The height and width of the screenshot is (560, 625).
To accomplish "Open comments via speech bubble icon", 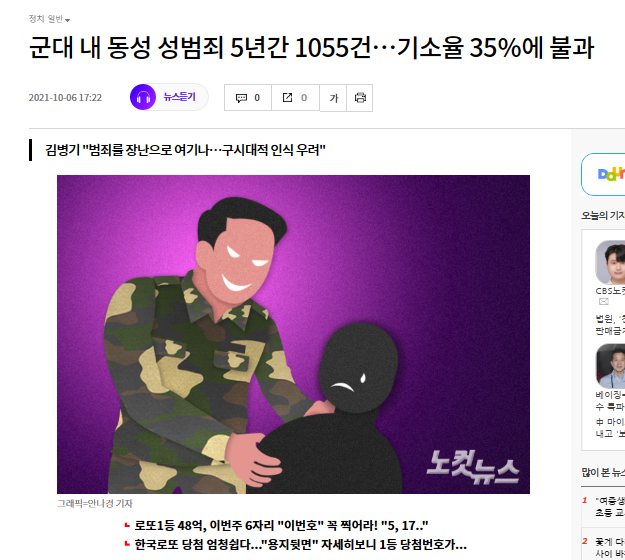I will tap(241, 98).
